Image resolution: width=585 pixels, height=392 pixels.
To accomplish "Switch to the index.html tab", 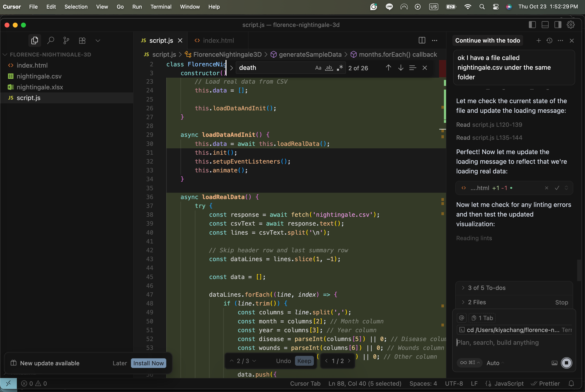I will [x=218, y=40].
